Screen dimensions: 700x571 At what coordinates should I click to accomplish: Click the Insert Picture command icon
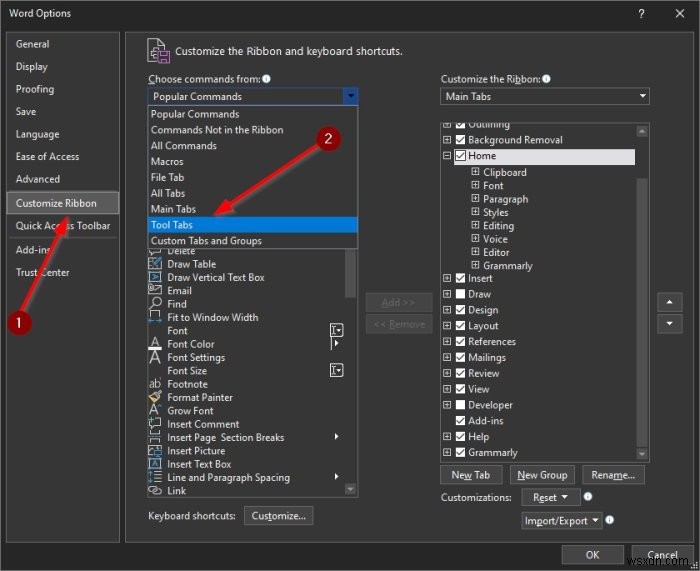click(155, 451)
